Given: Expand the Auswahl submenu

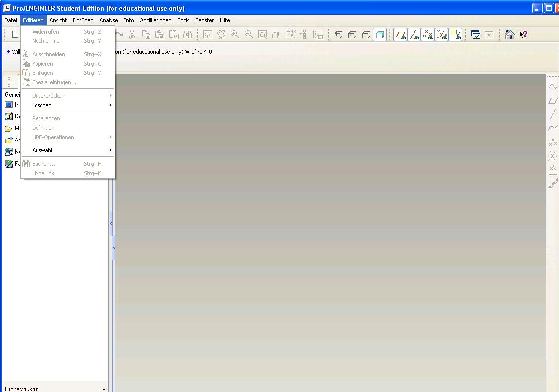Looking at the screenshot, I should click(68, 150).
